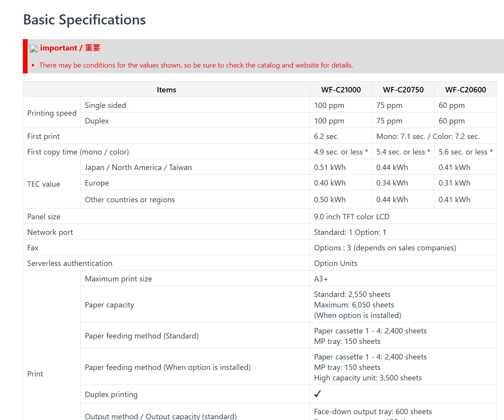
Task: Click the broken image icon beside "important"
Action: click(34, 49)
